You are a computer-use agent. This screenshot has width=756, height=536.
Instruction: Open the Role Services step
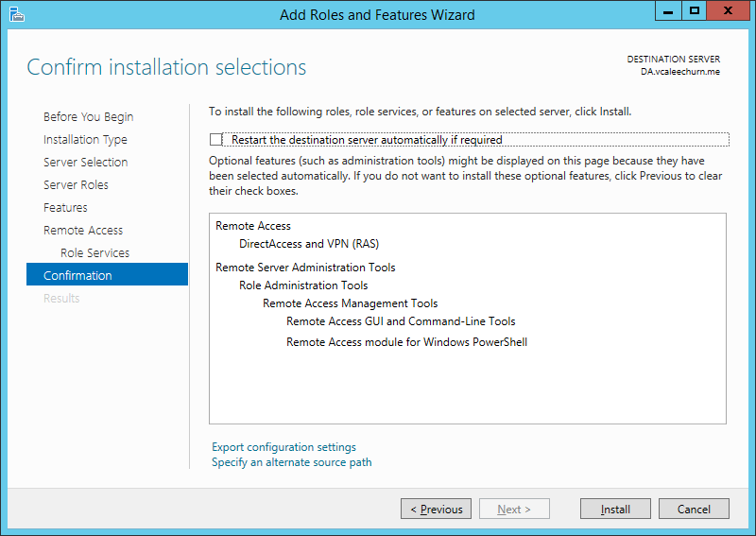click(95, 252)
